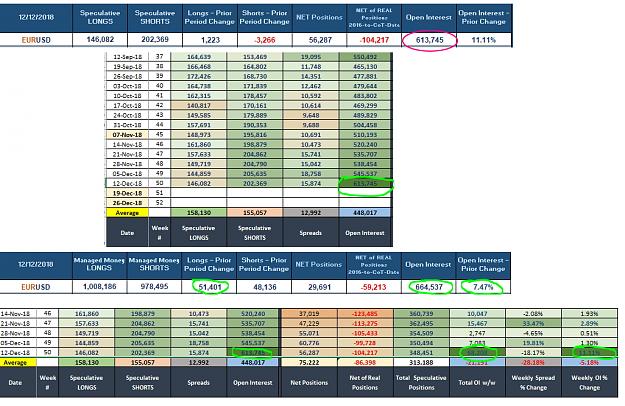Select the 978,495 Managed Money shorts value
625x406 pixels.
pos(154,286)
